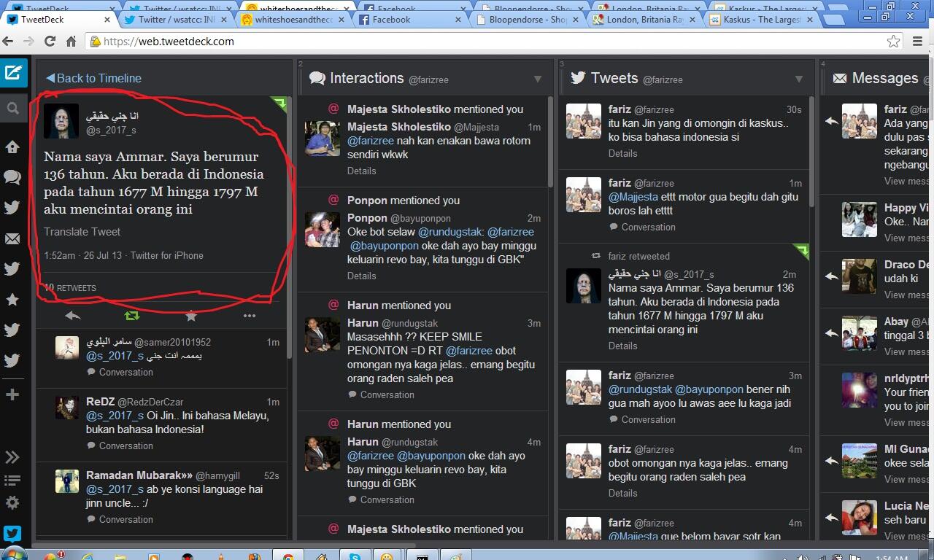934x560 pixels.
Task: Open Details under fariz's 'itu kan Jin' tweet
Action: pos(622,153)
